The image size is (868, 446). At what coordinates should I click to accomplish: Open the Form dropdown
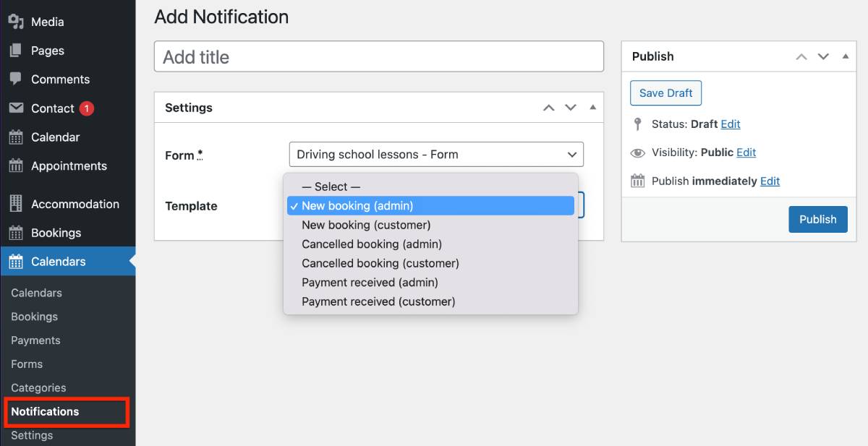(x=435, y=155)
